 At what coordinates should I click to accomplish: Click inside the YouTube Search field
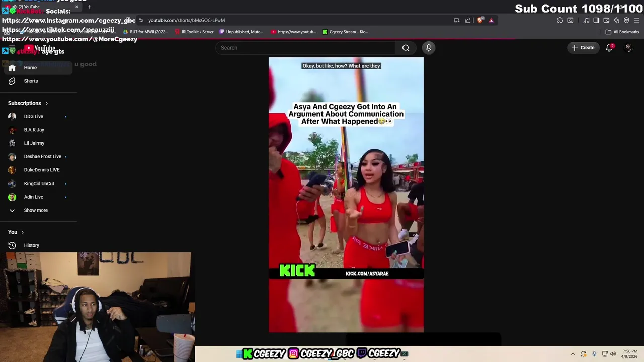pyautogui.click(x=305, y=48)
